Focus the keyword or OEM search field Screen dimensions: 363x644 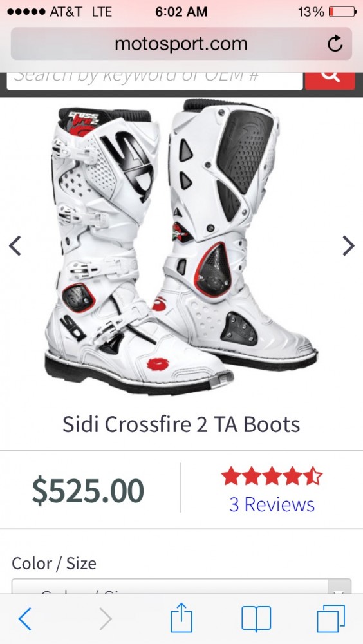tap(155, 80)
